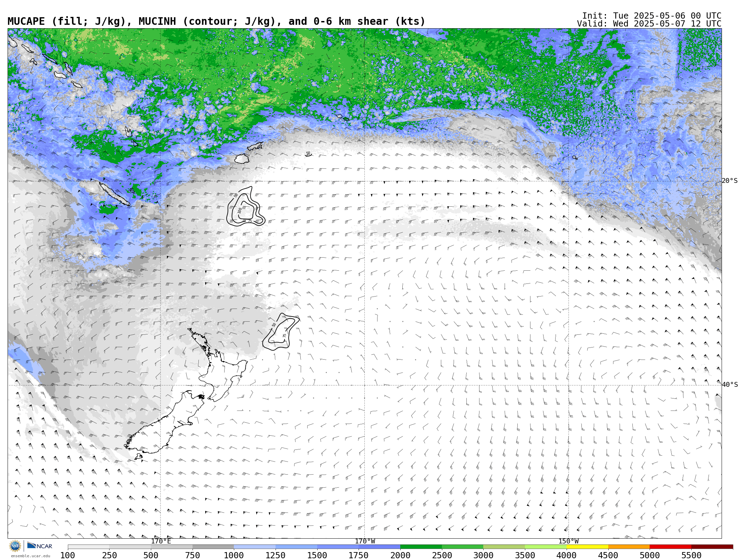The height and width of the screenshot is (560, 744).
Task: Pick the light gray 100-250 colorbar segment
Action: pyautogui.click(x=89, y=547)
